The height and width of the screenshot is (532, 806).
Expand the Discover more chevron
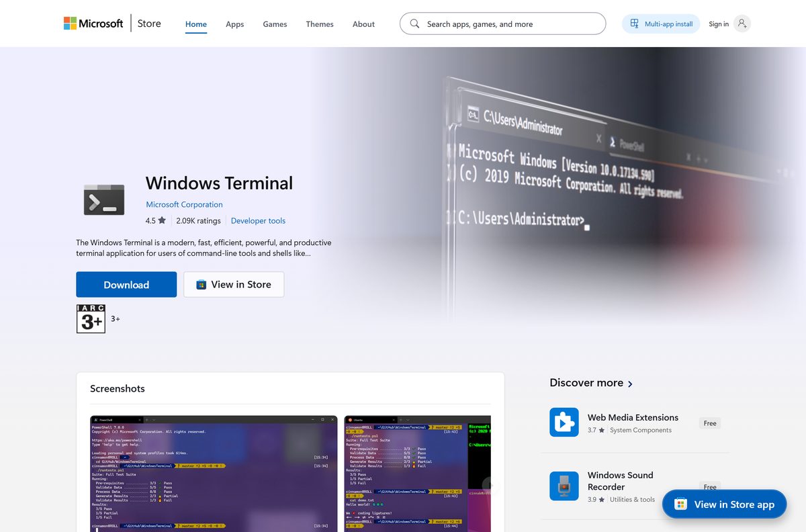click(630, 384)
